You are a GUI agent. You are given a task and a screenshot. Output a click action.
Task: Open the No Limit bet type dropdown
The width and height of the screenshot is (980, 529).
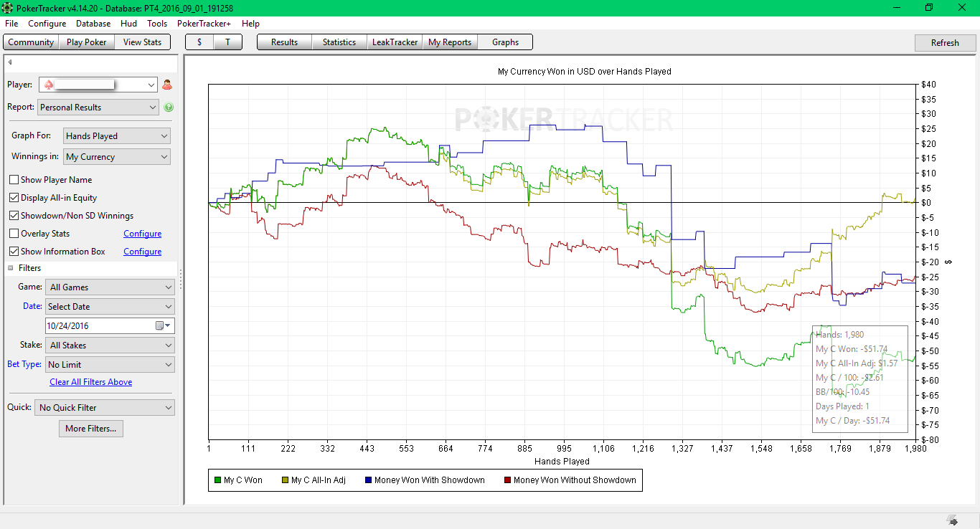click(x=110, y=365)
